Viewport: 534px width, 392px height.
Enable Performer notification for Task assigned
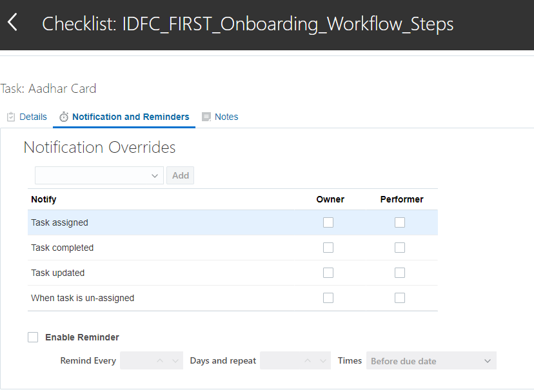pos(399,222)
